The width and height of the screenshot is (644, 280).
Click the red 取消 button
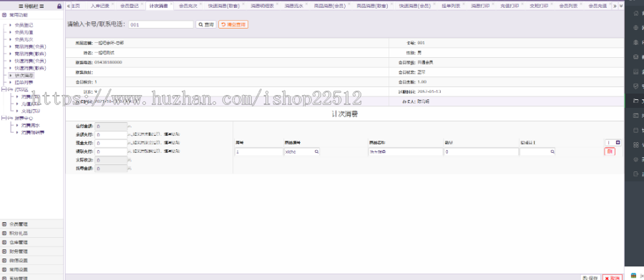tap(613, 278)
